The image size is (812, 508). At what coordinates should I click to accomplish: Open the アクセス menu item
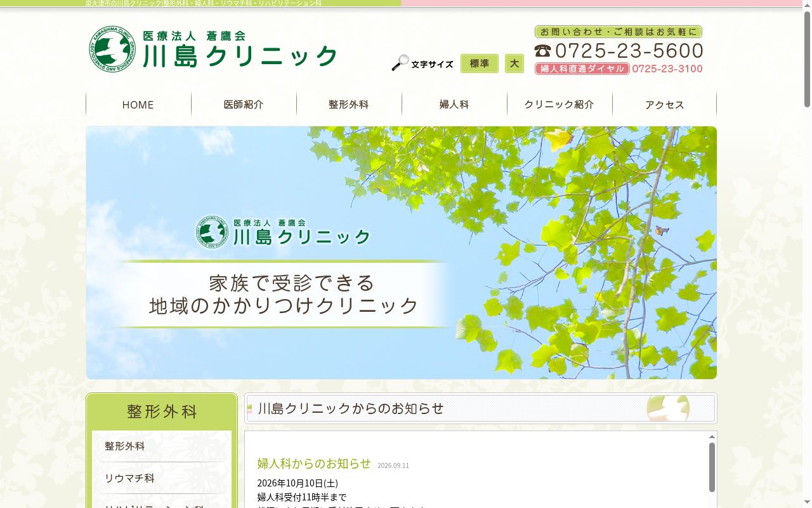click(665, 105)
